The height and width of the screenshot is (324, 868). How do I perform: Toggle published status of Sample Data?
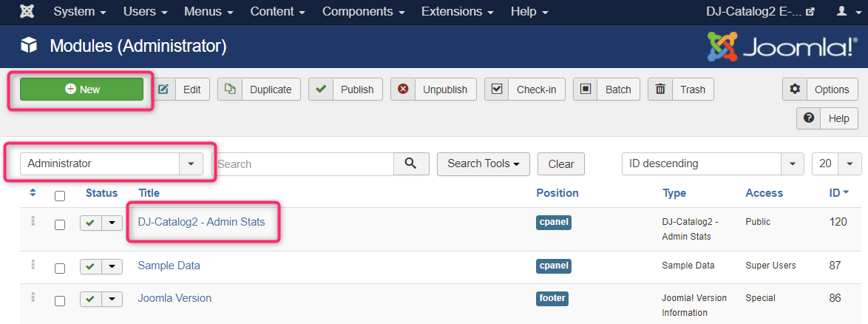coord(91,266)
